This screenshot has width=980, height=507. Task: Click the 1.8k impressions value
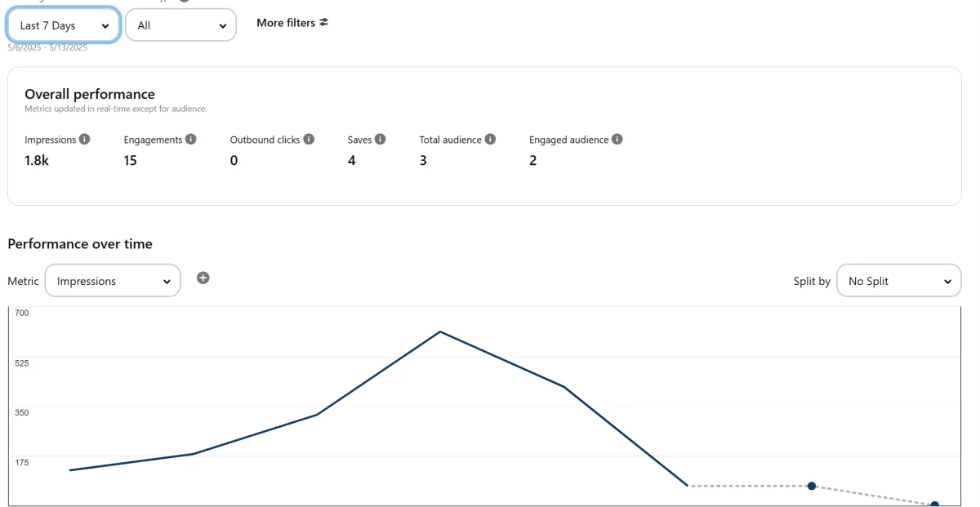(x=37, y=161)
